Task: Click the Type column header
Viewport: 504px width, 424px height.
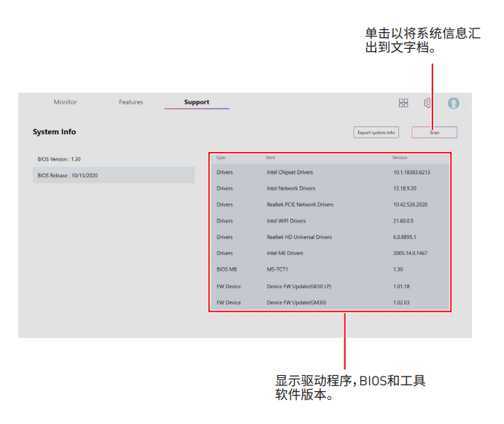Action: point(220,158)
